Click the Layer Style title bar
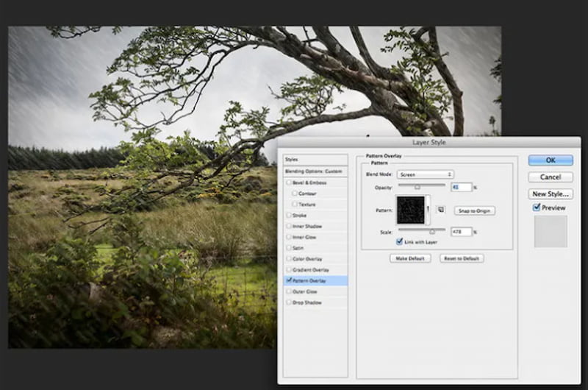This screenshot has width=588, height=390. (x=429, y=142)
